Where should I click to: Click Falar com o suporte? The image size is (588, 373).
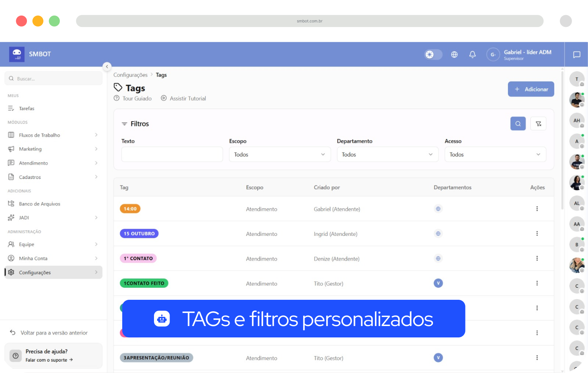click(x=49, y=360)
